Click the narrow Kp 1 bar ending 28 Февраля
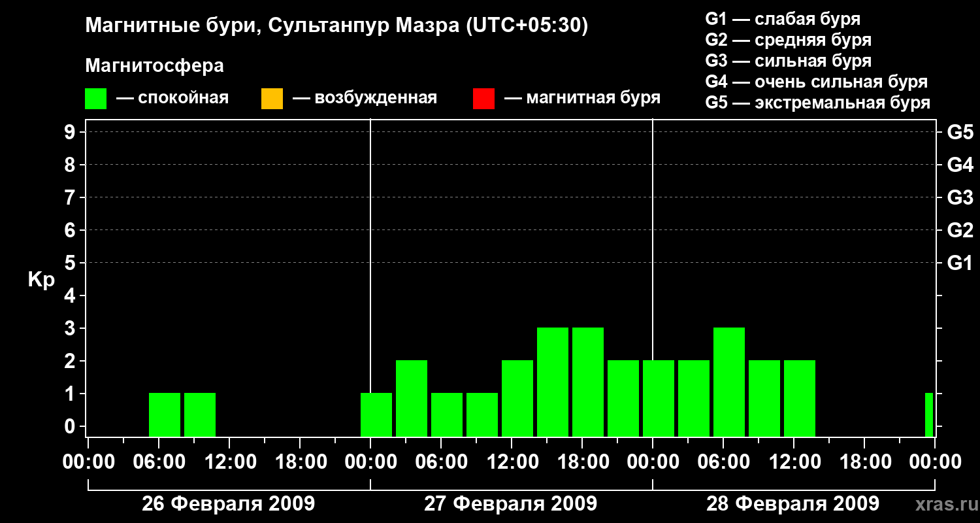This screenshot has height=523, width=980. pos(929,414)
